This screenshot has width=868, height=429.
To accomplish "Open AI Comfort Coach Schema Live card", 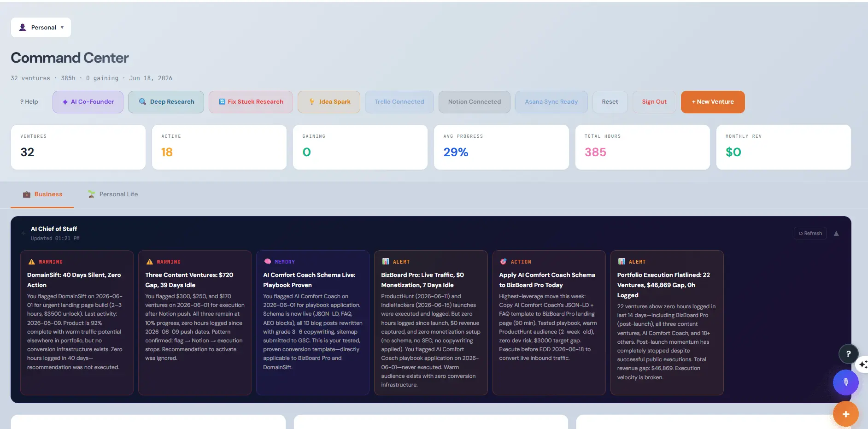I will pyautogui.click(x=313, y=323).
